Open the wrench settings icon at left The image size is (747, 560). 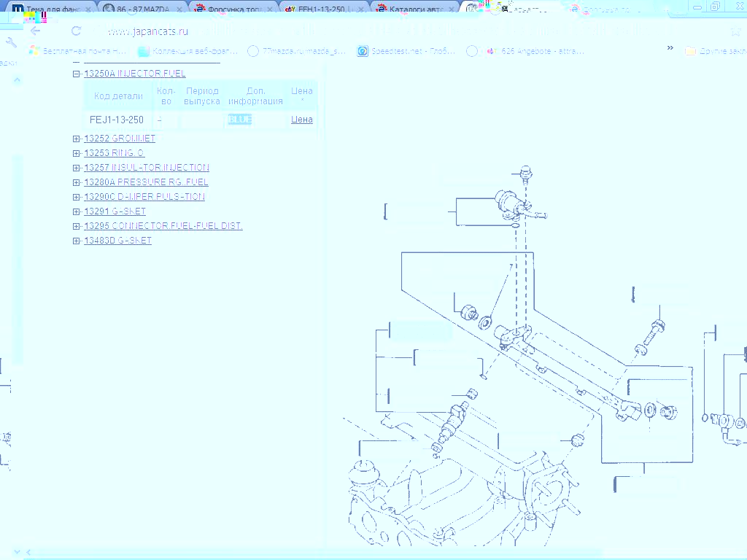[10, 43]
